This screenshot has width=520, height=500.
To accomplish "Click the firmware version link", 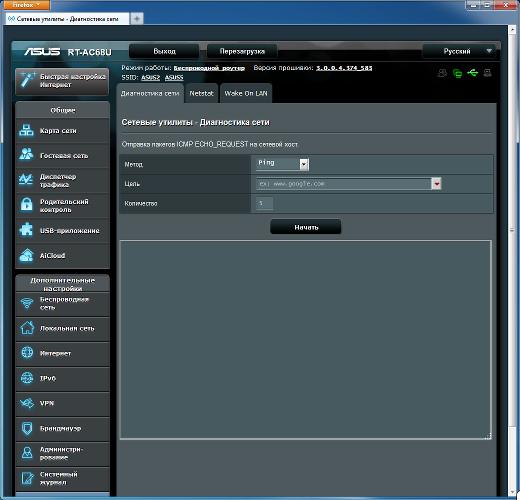I will pyautogui.click(x=344, y=68).
